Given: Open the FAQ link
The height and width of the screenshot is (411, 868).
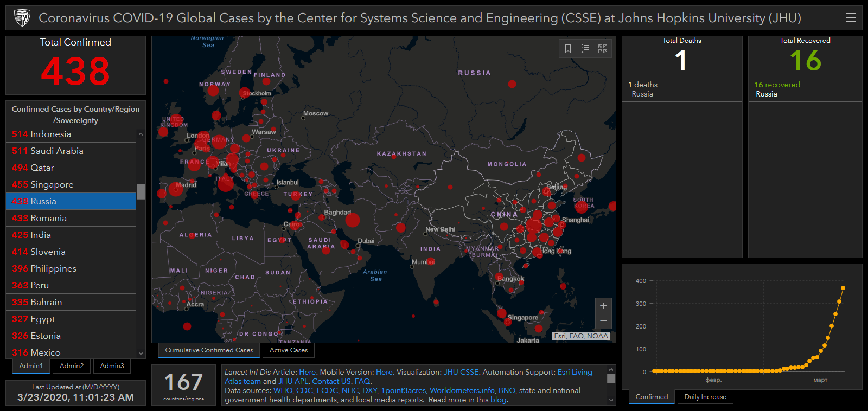Looking at the screenshot, I should tap(362, 381).
